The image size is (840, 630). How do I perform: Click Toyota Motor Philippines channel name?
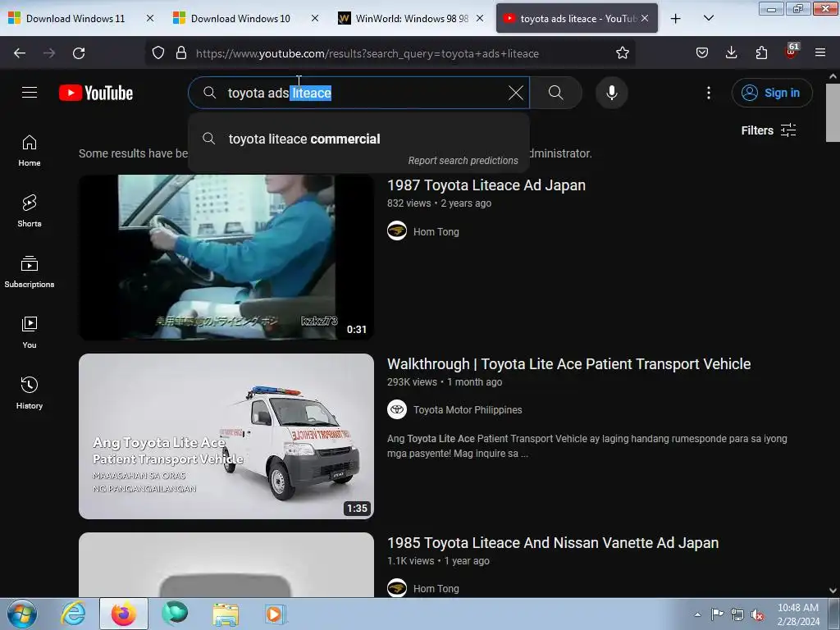(x=467, y=410)
